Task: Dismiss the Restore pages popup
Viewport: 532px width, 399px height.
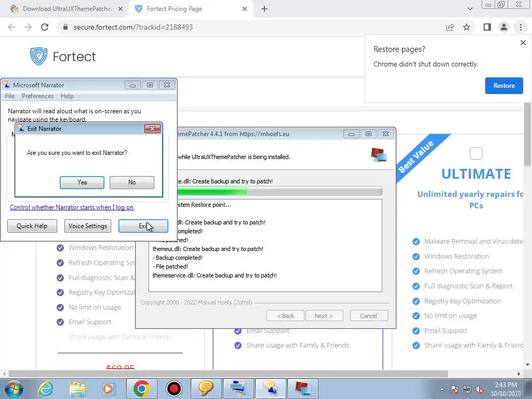Action: click(523, 43)
